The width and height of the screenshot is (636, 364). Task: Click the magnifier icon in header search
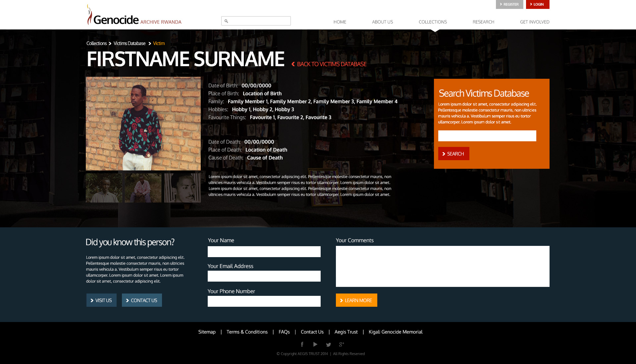point(226,21)
